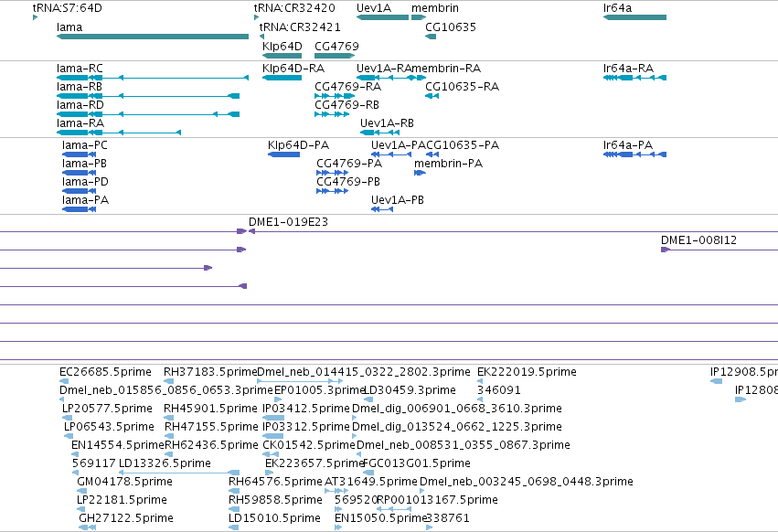Image resolution: width=778 pixels, height=532 pixels.
Task: Click the 346091 EST label
Action: (498, 390)
